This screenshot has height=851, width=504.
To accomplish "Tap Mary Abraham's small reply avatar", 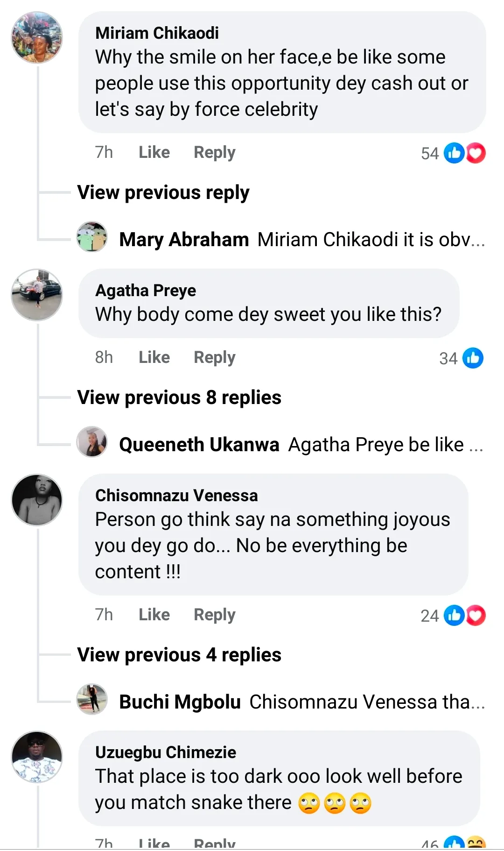I will coord(92,237).
